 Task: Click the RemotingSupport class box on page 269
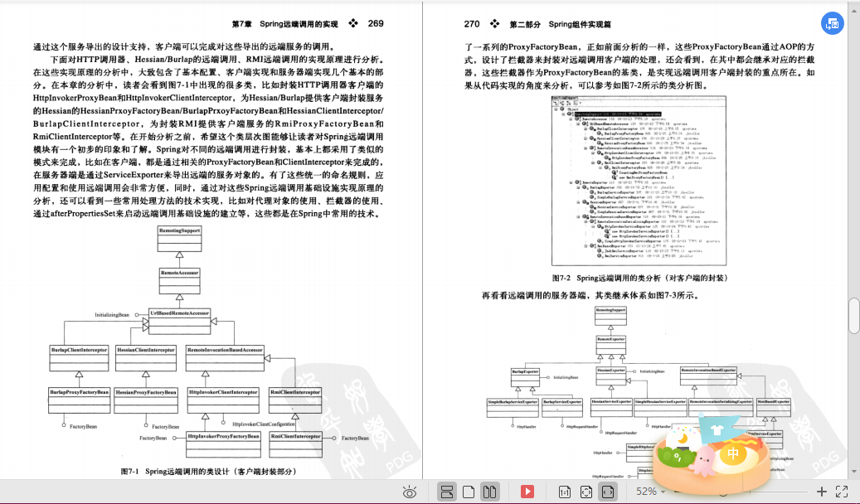pos(179,239)
